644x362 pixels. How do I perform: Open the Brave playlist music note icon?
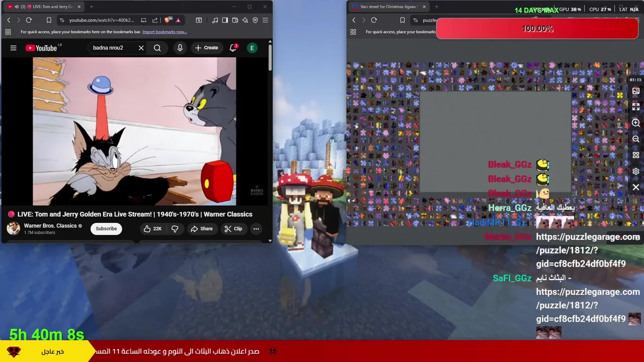tap(215, 20)
